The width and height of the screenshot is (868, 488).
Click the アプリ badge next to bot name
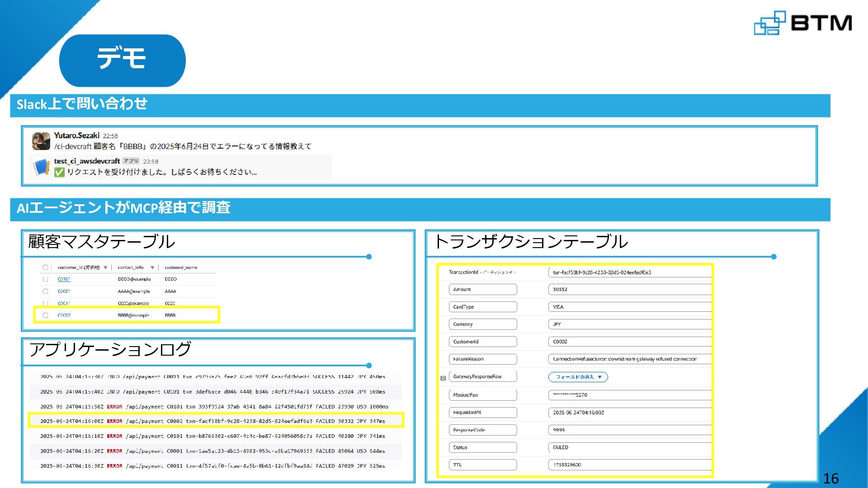[131, 161]
